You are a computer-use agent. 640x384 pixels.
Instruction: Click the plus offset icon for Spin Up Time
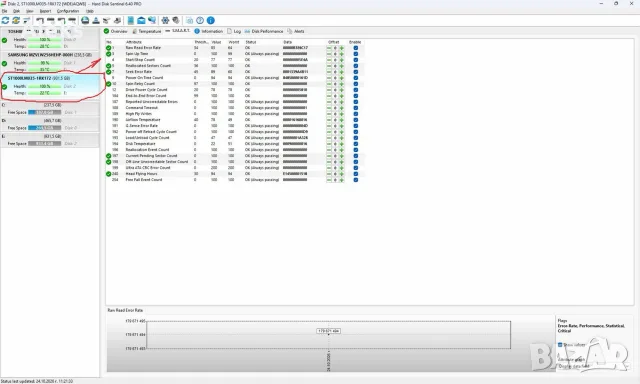point(342,54)
